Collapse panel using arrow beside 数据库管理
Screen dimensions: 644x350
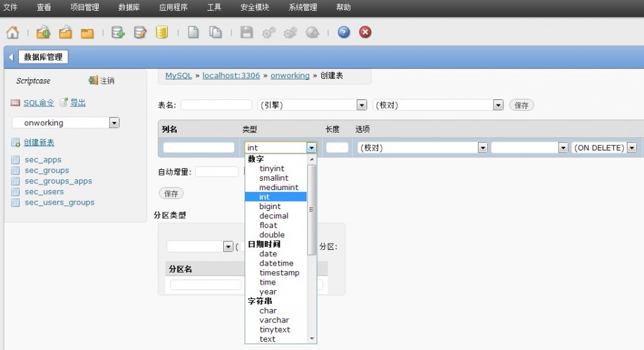[11, 57]
